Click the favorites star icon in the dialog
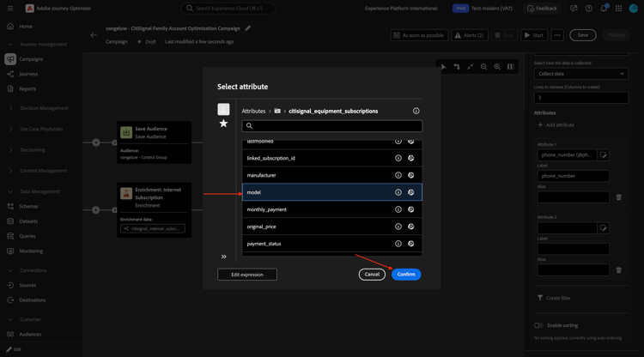This screenshot has width=644, height=357. click(x=223, y=124)
